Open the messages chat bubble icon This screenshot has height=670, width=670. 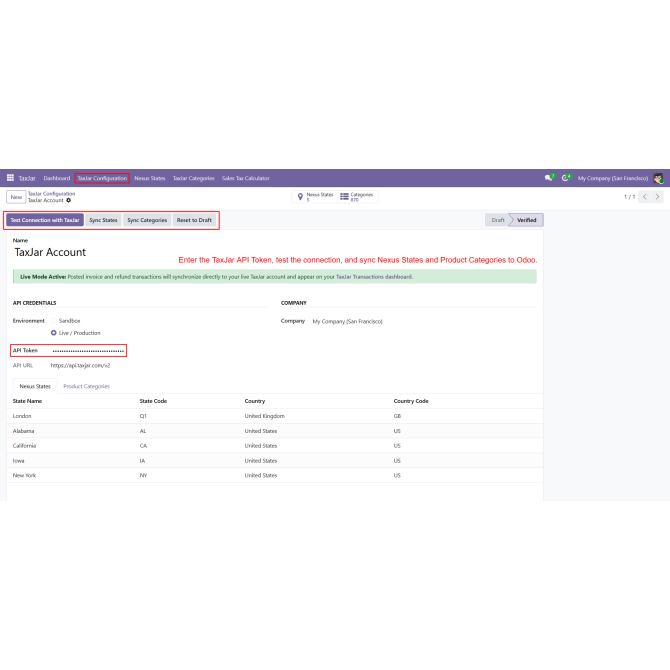549,178
